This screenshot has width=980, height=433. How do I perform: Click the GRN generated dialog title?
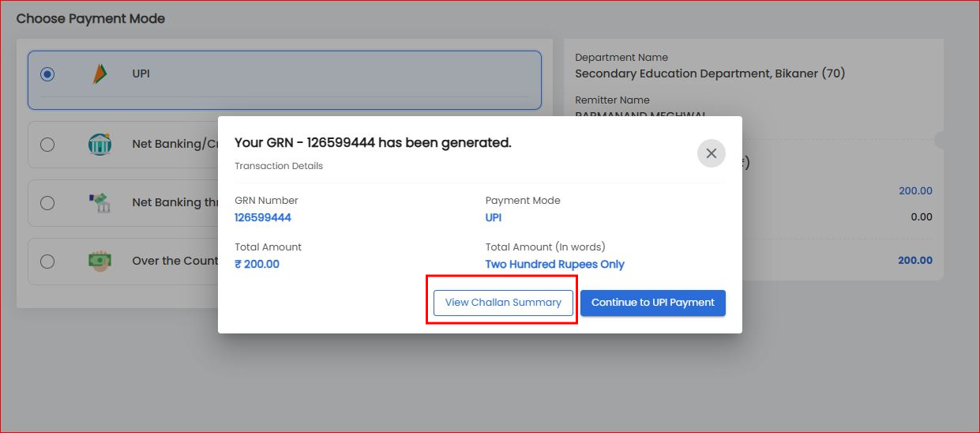coord(373,143)
